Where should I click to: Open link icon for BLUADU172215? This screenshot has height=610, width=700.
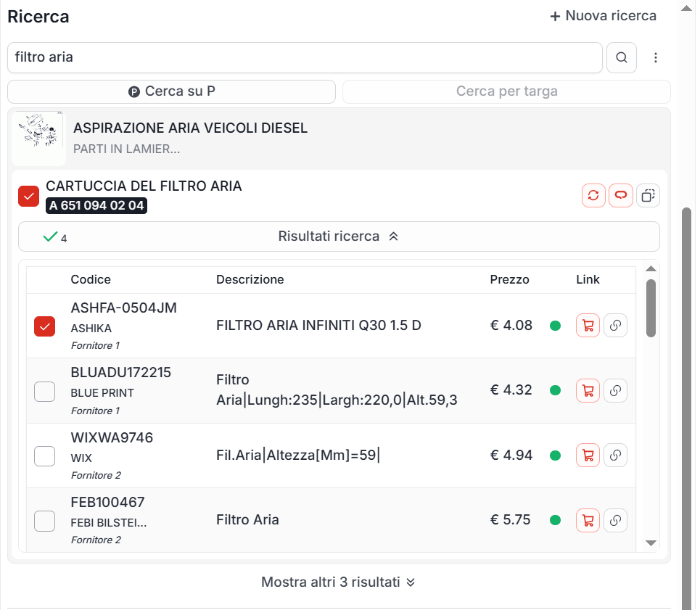click(x=615, y=390)
